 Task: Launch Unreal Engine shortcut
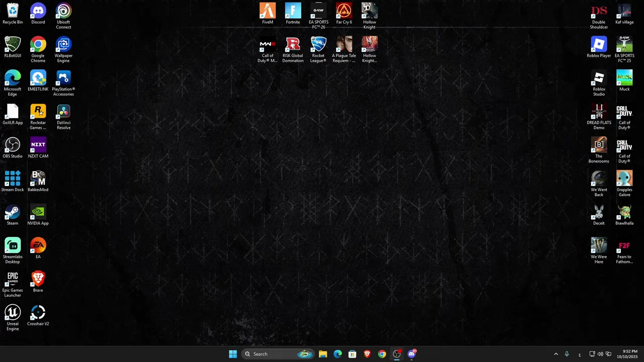point(13,318)
